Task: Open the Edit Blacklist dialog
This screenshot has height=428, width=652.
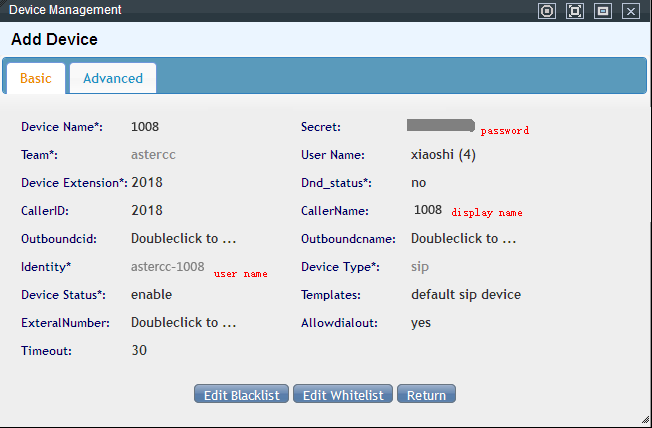Action: tap(242, 395)
